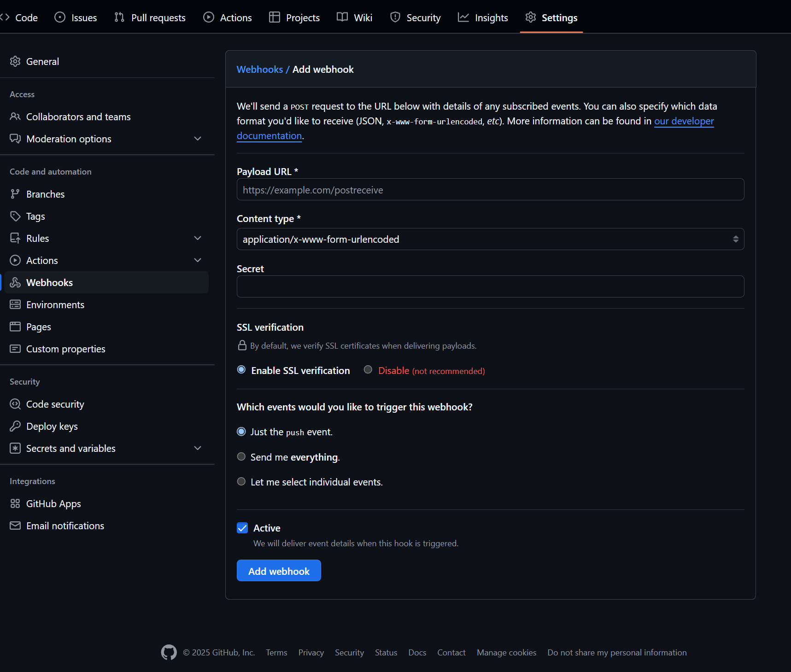Follow the Webhooks breadcrumb link
This screenshot has width=791, height=672.
coord(260,69)
